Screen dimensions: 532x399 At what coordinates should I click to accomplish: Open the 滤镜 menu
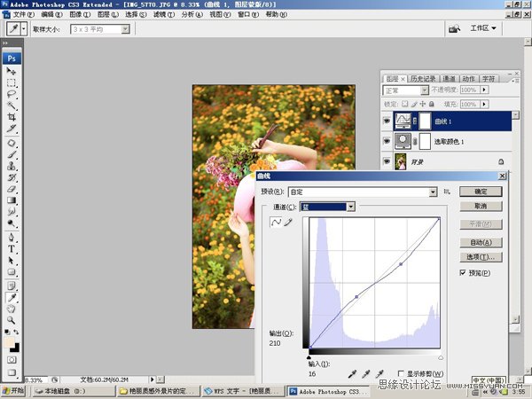[x=164, y=14]
